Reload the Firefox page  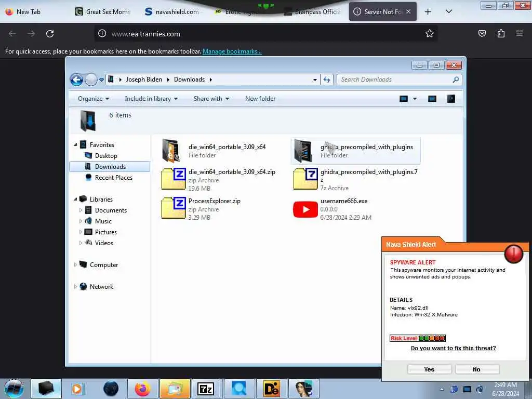[x=50, y=34]
